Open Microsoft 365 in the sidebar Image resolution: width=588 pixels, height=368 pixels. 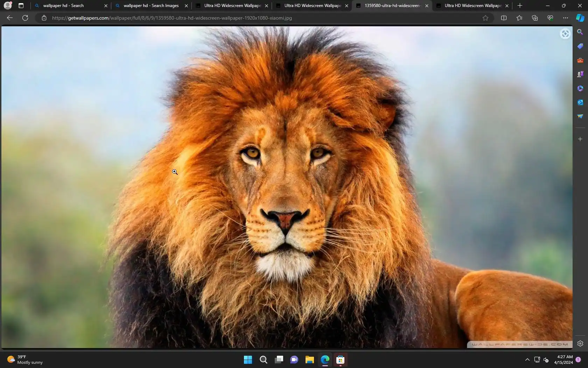click(580, 88)
